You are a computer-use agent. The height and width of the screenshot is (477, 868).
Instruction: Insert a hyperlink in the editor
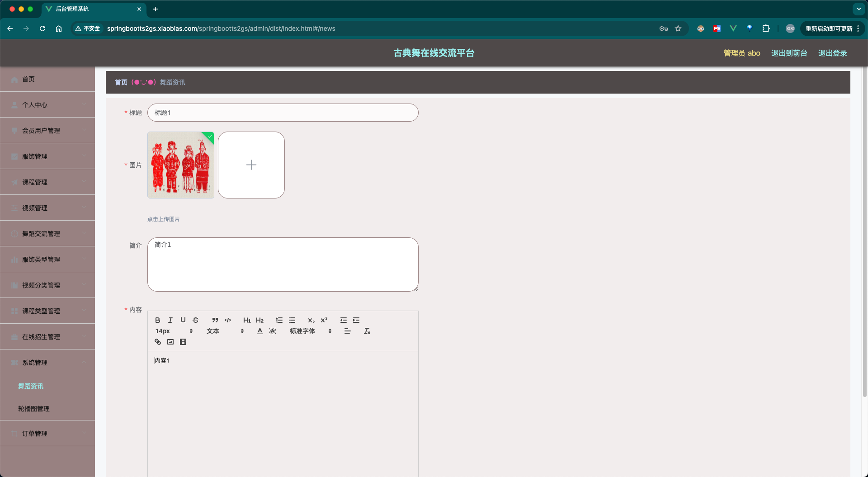coord(158,342)
